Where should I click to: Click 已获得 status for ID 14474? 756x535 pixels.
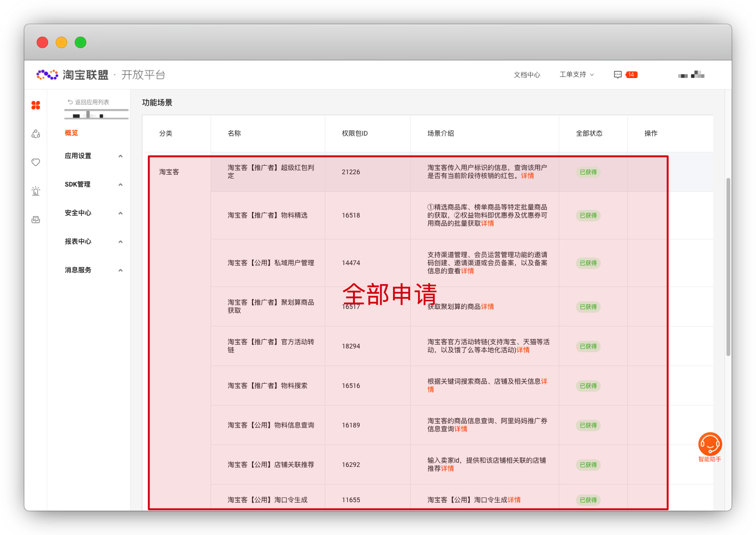click(588, 263)
